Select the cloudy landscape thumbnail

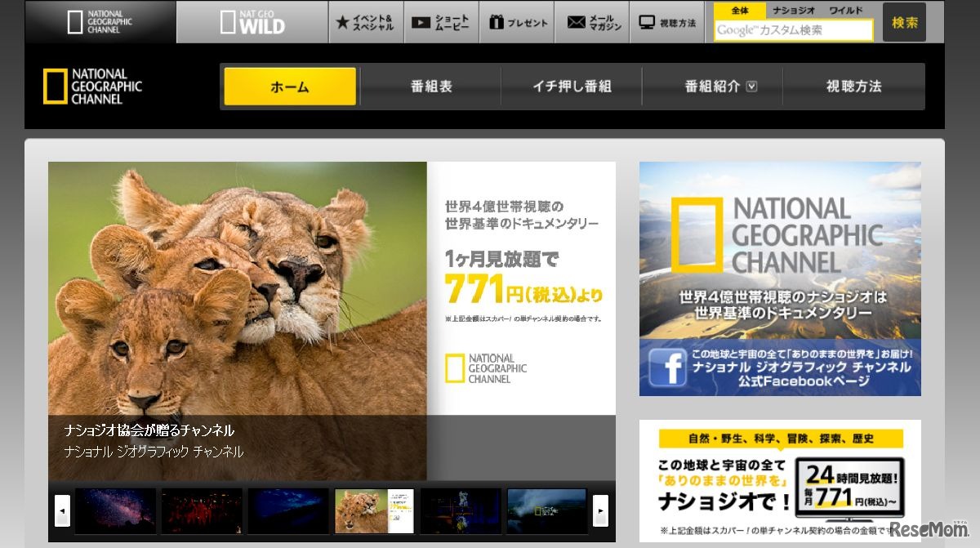tap(547, 510)
